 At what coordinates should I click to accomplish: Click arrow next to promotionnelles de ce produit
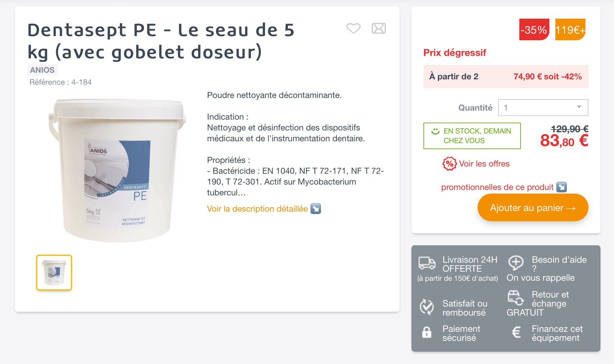coord(561,187)
